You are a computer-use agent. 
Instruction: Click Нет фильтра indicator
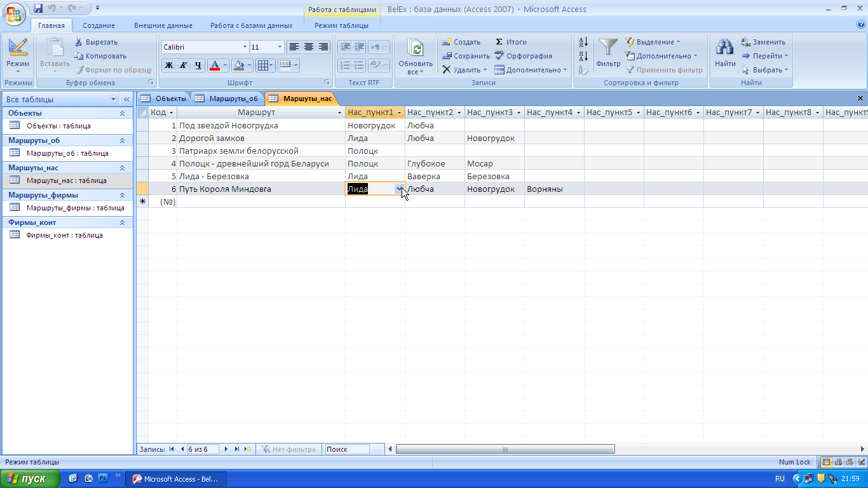click(288, 449)
